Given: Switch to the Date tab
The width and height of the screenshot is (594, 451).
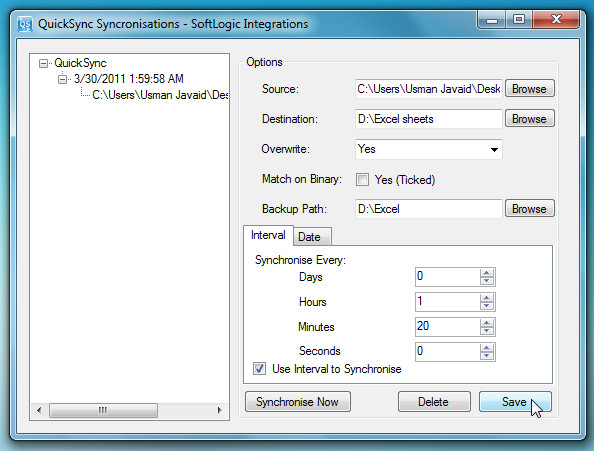Looking at the screenshot, I should pyautogui.click(x=313, y=237).
